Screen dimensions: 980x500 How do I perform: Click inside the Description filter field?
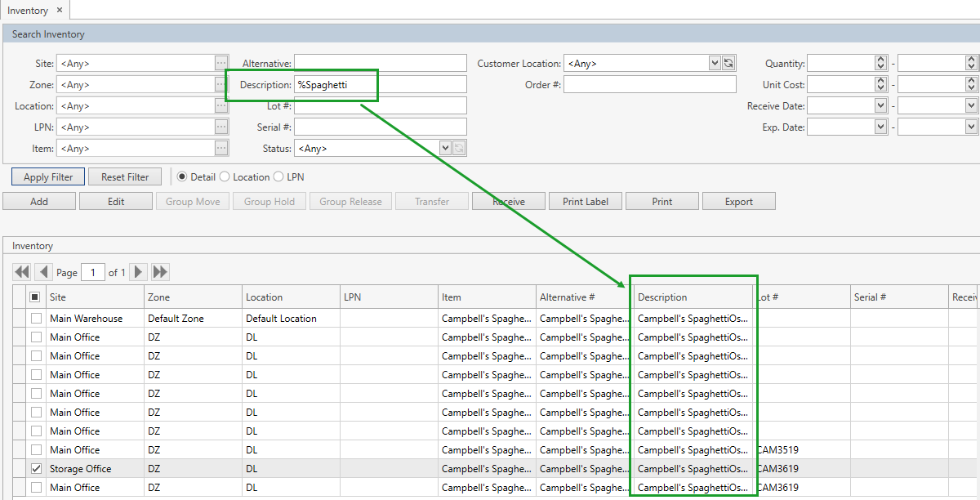[376, 84]
